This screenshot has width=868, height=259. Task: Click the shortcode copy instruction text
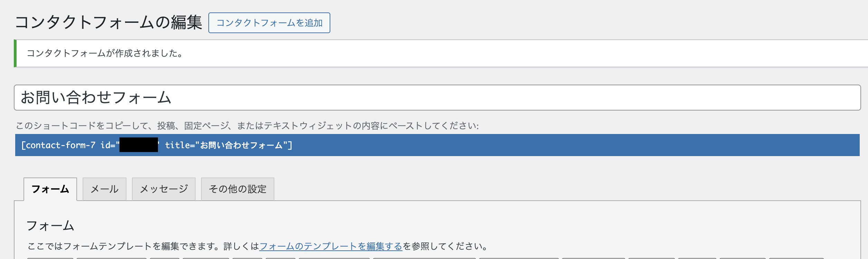pos(247,126)
